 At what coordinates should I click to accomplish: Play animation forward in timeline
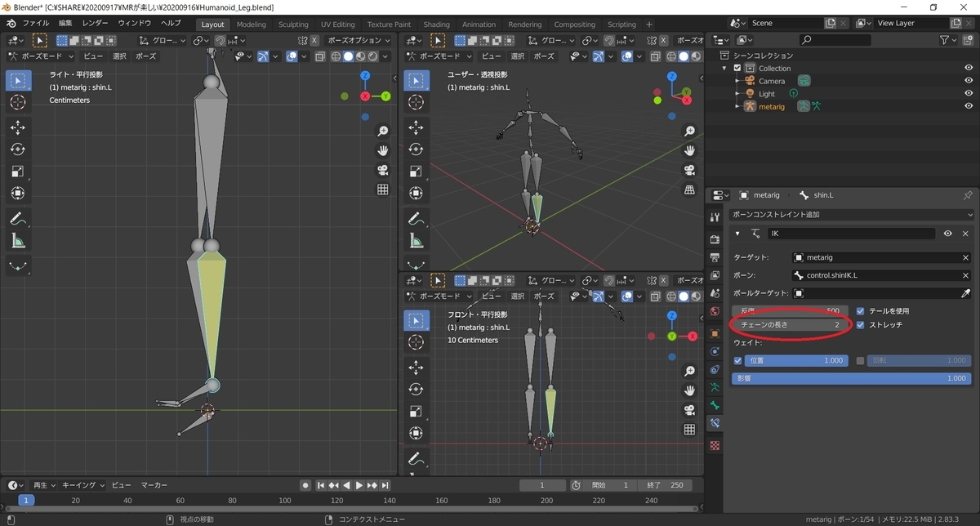[359, 485]
